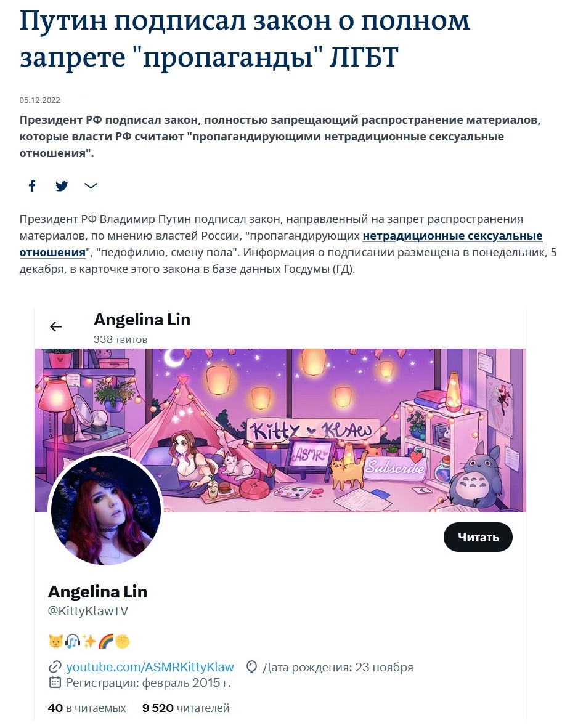Follow the account with Читать button

478,537
